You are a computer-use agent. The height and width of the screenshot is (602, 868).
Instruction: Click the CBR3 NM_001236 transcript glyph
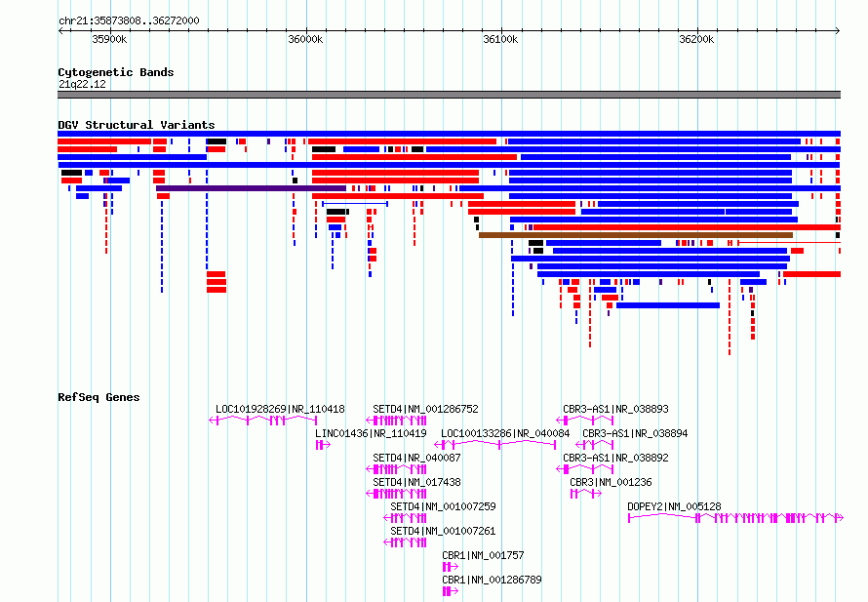[586, 494]
